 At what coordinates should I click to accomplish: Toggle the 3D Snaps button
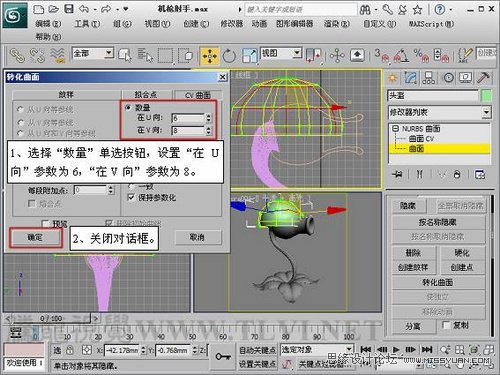point(382,55)
